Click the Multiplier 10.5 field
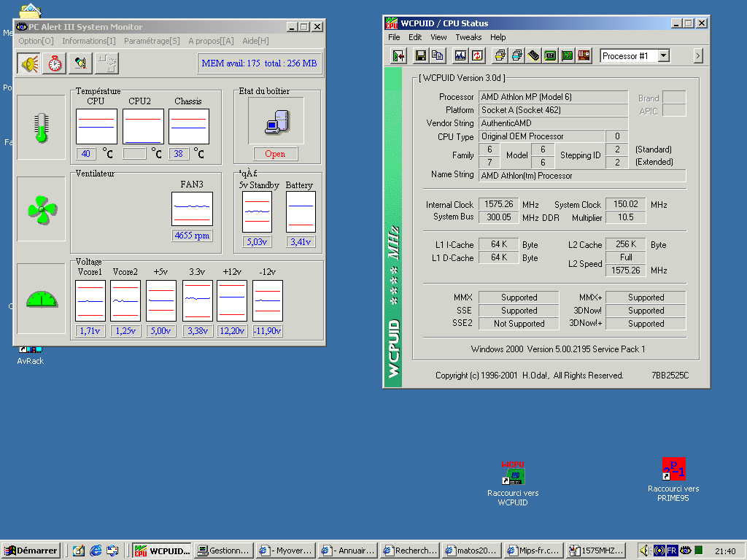This screenshot has height=560, width=747. click(625, 217)
